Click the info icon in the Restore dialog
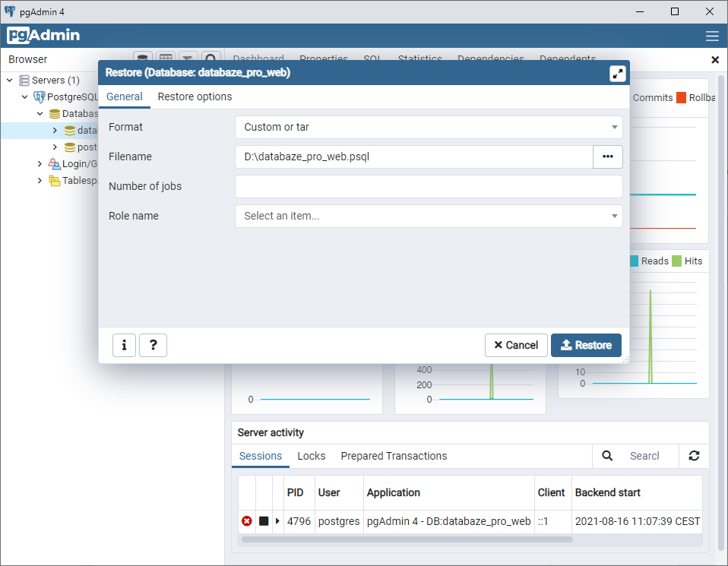 (x=124, y=345)
